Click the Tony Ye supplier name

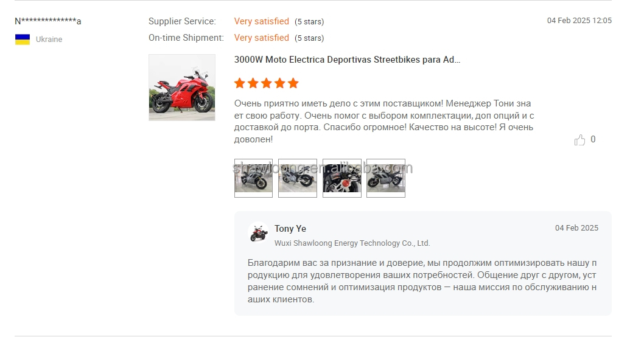tap(290, 229)
